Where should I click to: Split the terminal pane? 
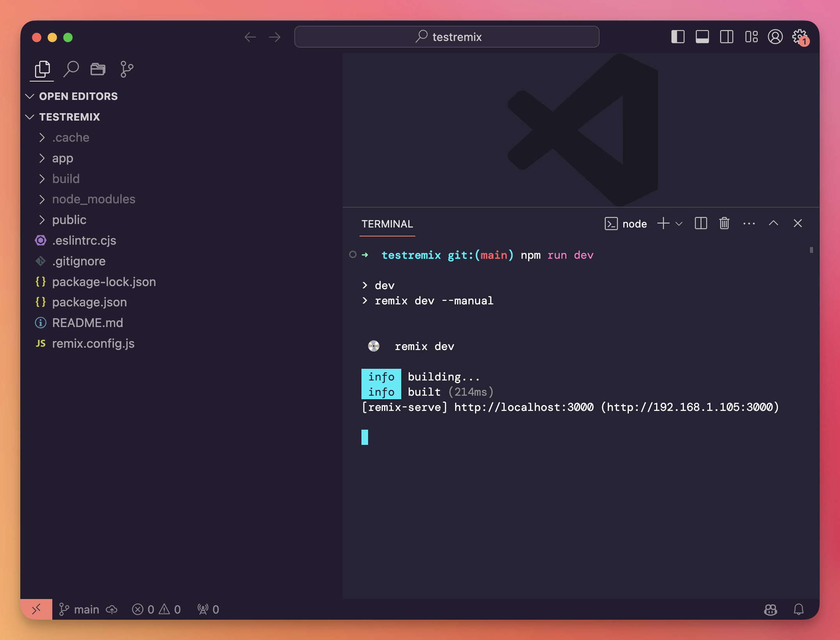(x=701, y=224)
